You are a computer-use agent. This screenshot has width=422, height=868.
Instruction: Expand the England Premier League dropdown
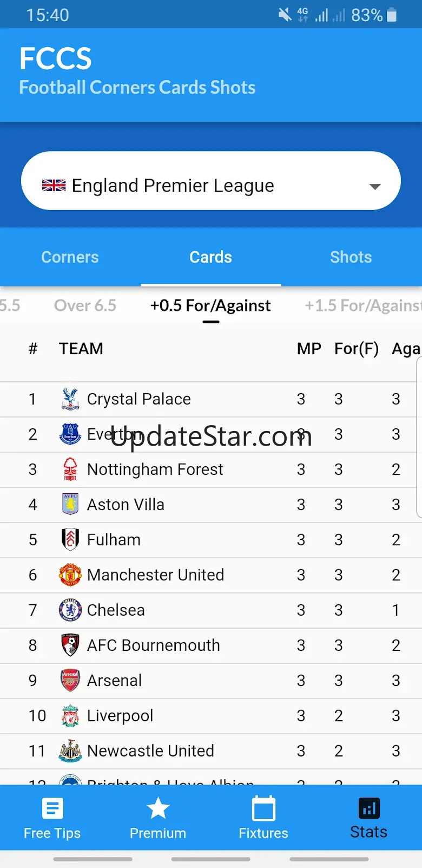[x=210, y=186]
